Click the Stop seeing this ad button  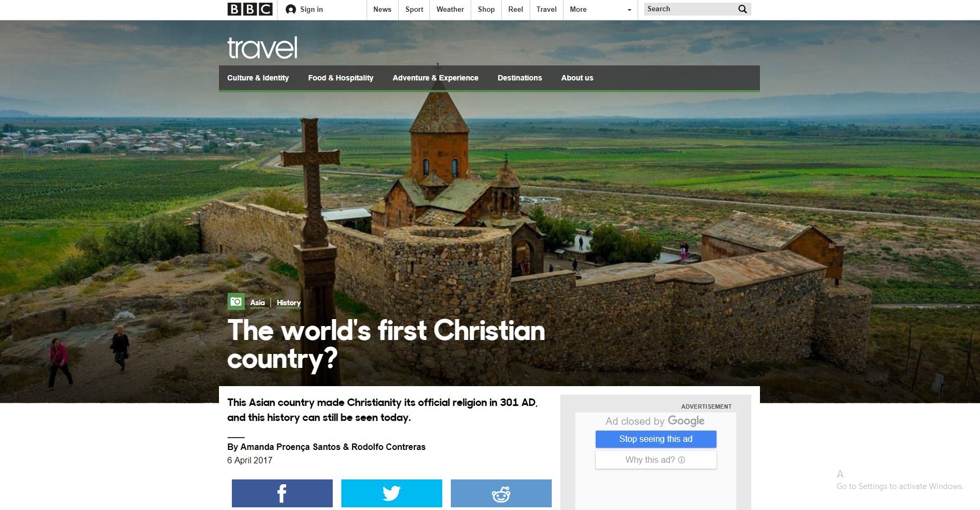656,439
